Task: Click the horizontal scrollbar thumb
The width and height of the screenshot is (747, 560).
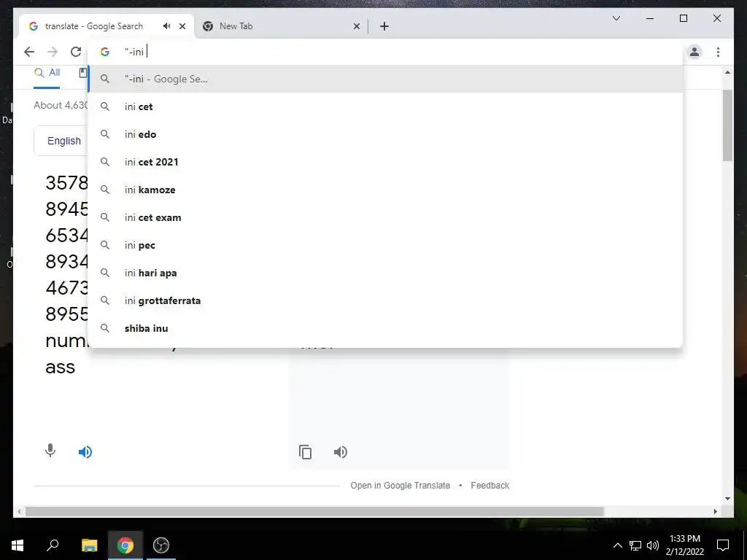Action: click(x=314, y=511)
